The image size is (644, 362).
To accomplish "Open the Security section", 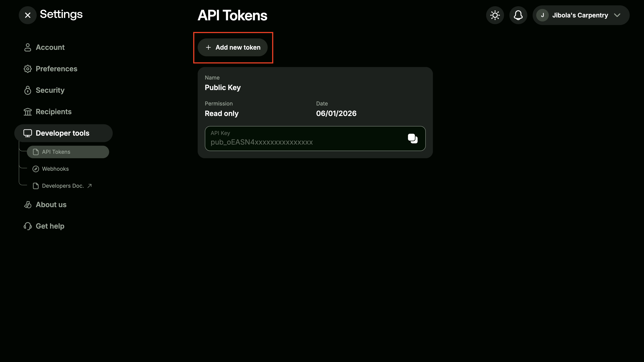I will coord(50,90).
